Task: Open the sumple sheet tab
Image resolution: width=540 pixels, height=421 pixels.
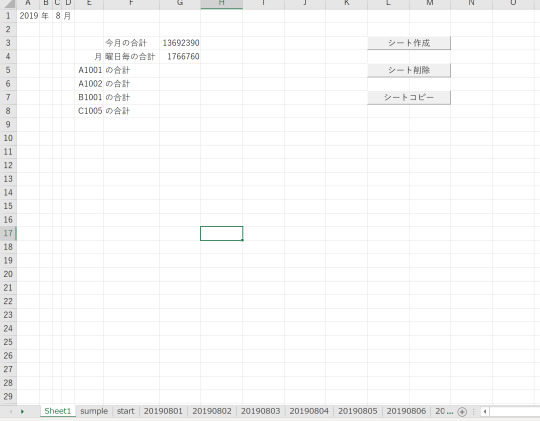Action: (x=94, y=411)
